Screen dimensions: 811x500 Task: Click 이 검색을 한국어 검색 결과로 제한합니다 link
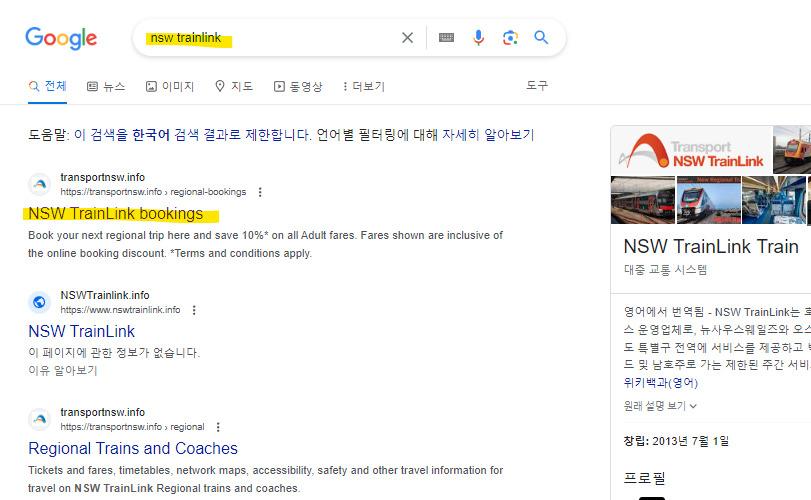pos(192,135)
